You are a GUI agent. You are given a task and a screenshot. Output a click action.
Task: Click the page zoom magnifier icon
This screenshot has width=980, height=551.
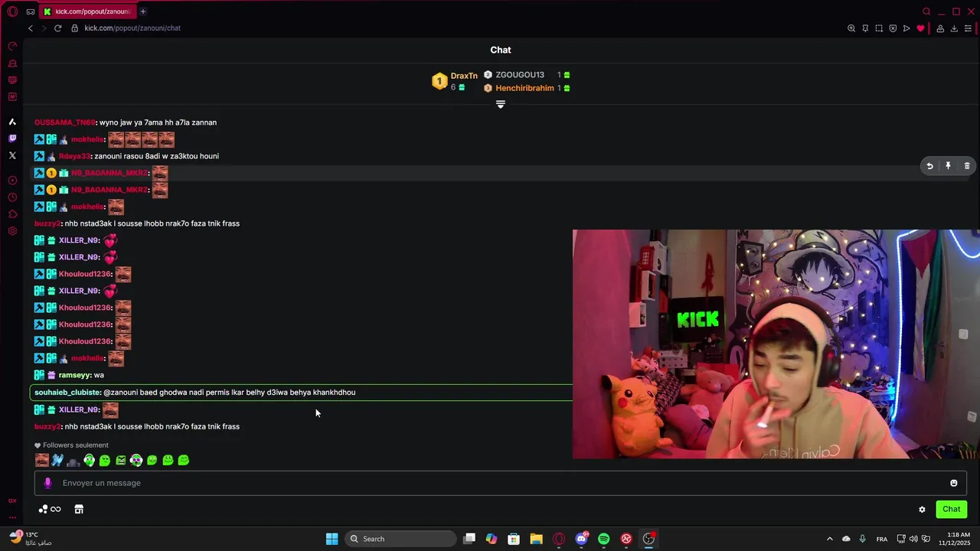[x=851, y=28]
